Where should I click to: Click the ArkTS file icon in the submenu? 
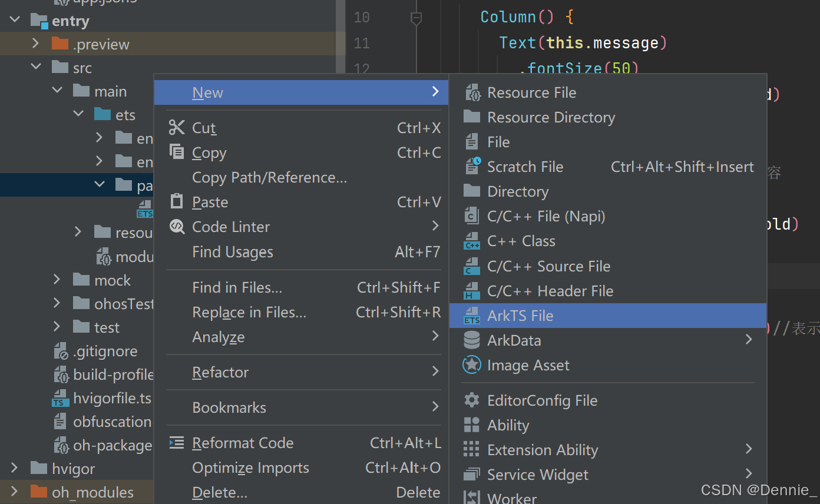click(x=472, y=316)
